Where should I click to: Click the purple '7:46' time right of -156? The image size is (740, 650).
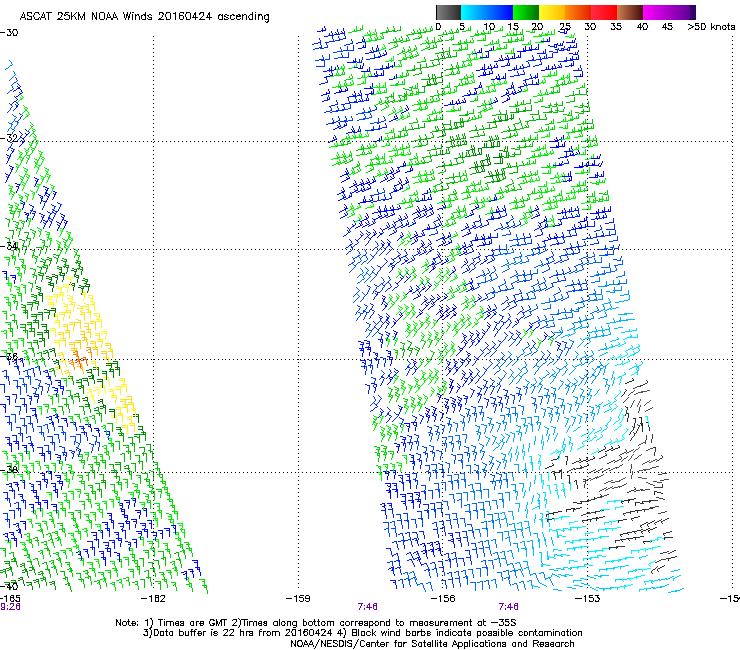tap(508, 607)
